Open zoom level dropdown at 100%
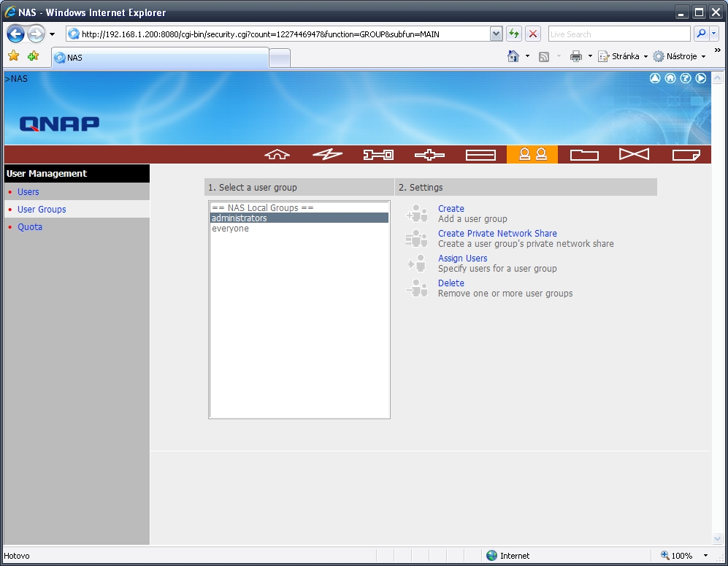Screen dimensions: 728x566 click(705, 555)
